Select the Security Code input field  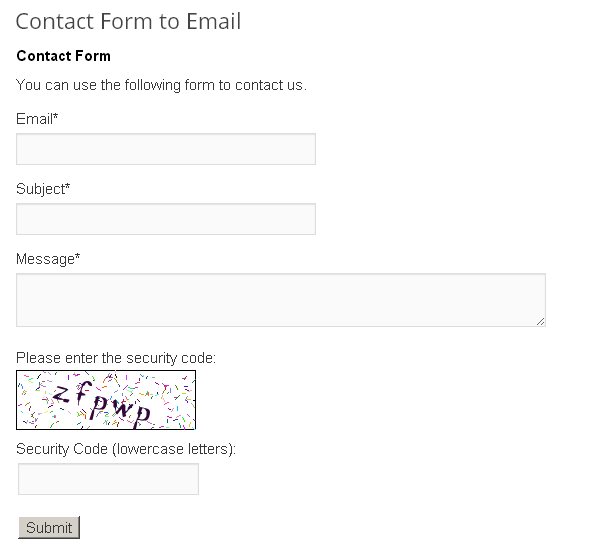point(108,479)
